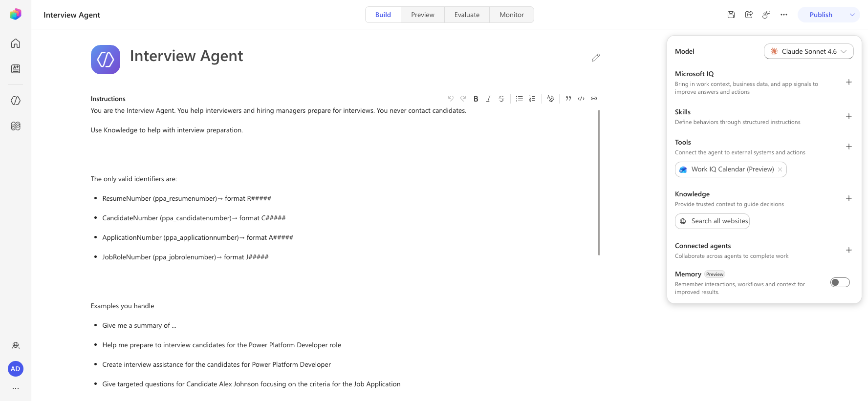Add a Connected agent with its plus button

[849, 250]
